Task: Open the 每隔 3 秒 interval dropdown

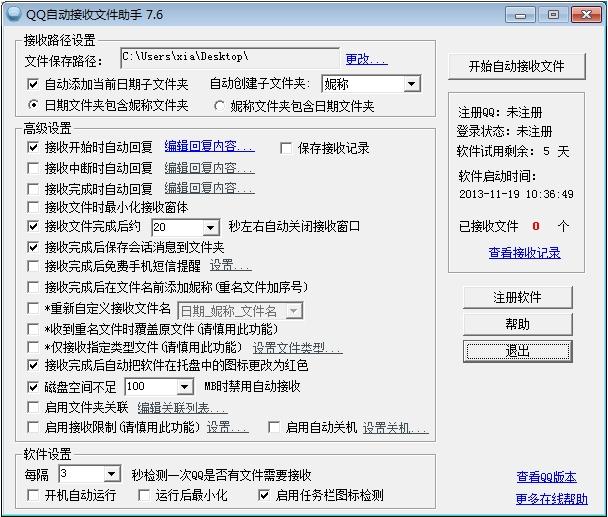Action: [90, 474]
